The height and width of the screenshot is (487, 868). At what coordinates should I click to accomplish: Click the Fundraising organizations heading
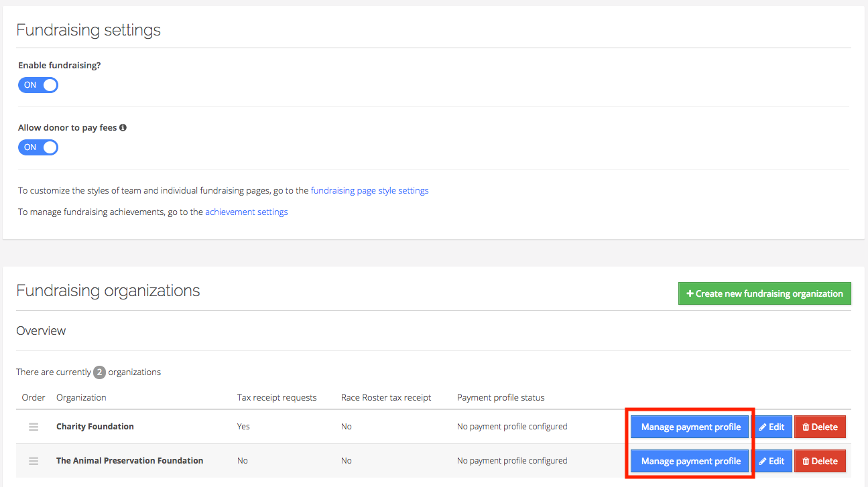tap(108, 291)
